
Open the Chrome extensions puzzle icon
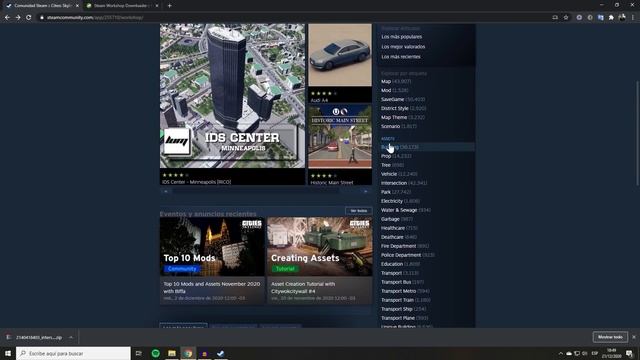(x=611, y=18)
